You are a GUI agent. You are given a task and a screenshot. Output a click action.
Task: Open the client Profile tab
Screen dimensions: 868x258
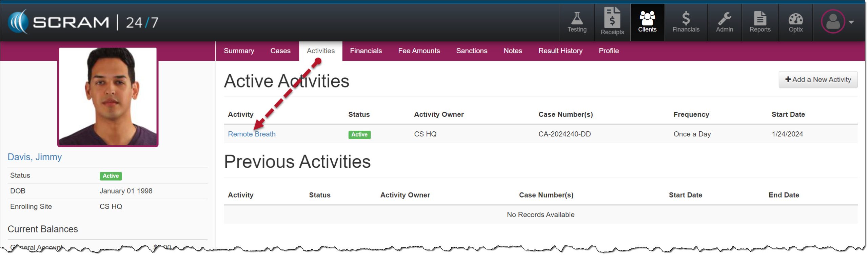608,51
